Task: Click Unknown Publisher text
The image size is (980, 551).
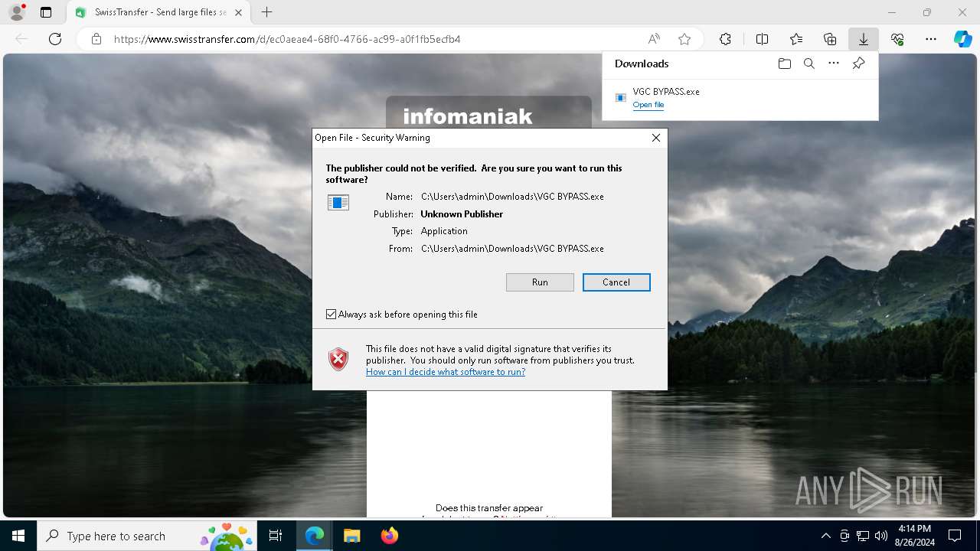Action: (462, 214)
